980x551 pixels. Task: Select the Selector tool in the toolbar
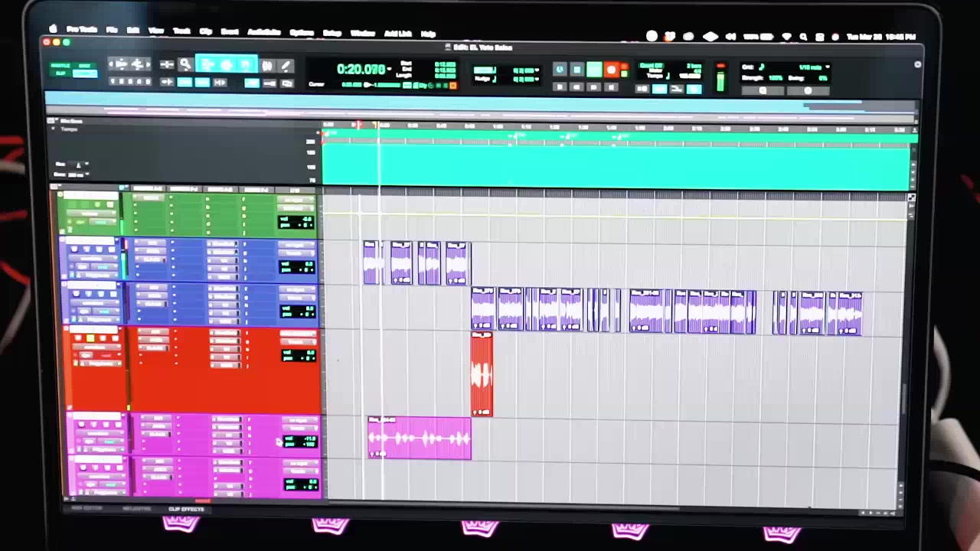click(227, 65)
